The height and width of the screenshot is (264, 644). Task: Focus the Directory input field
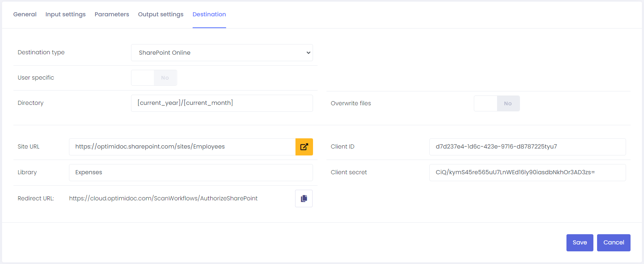tap(222, 103)
